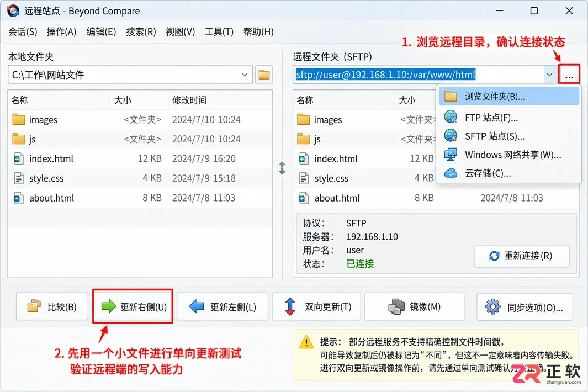Select local images modified time 2024/7/10 10:24
Viewport: 588px width, 392px height.
click(206, 120)
